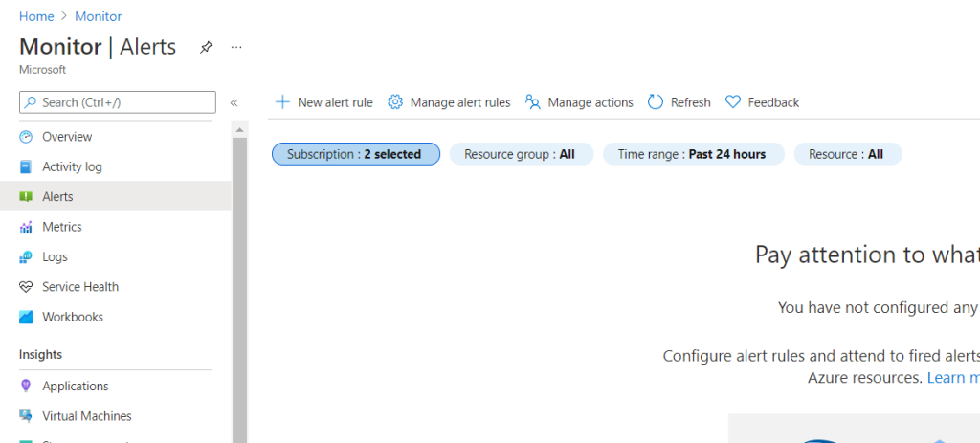Click the Overview gauge icon
This screenshot has height=443, width=980.
coord(26,137)
